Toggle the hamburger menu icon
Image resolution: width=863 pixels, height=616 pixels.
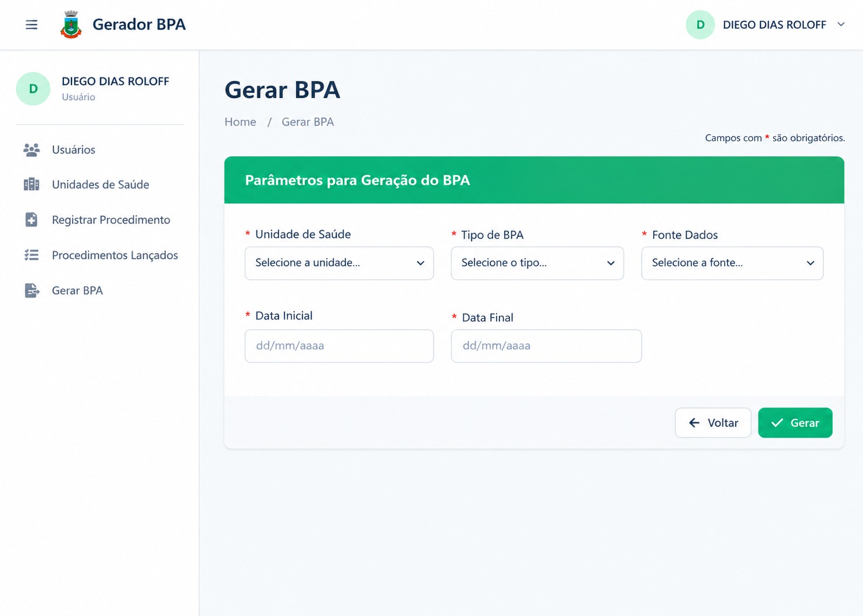(x=31, y=24)
